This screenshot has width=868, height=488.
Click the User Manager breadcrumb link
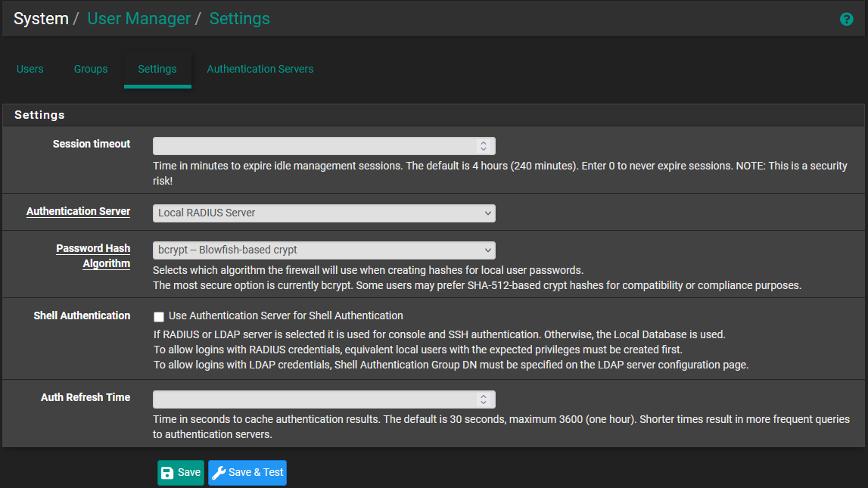pyautogui.click(x=139, y=19)
